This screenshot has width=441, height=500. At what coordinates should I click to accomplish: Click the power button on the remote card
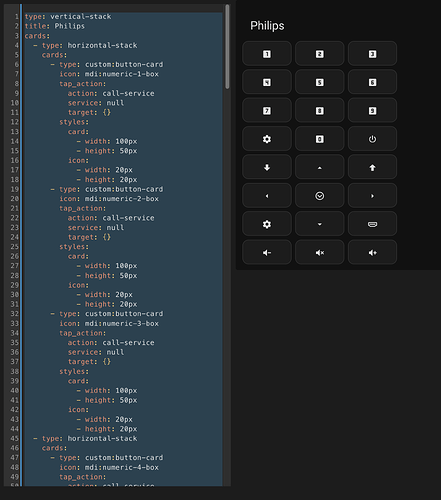click(x=372, y=139)
